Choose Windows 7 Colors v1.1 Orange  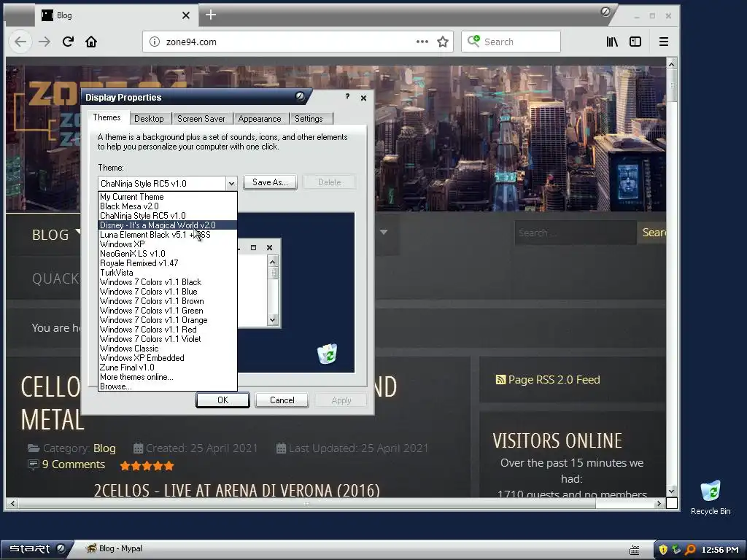167,321
